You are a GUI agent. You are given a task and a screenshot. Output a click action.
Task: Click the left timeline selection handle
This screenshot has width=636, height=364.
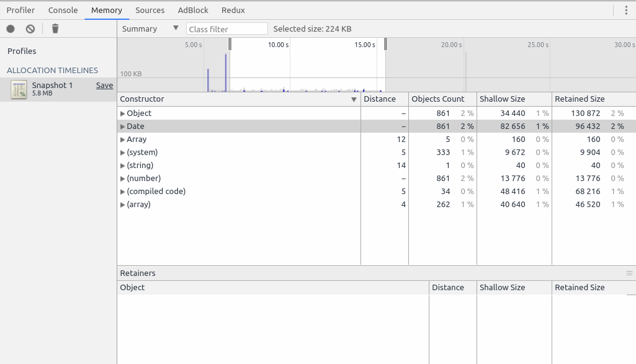230,44
